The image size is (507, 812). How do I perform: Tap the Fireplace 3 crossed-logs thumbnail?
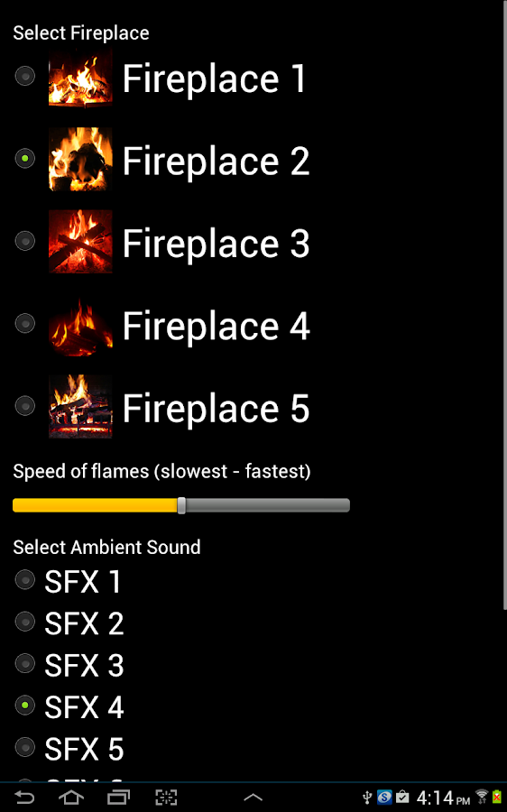click(x=80, y=241)
